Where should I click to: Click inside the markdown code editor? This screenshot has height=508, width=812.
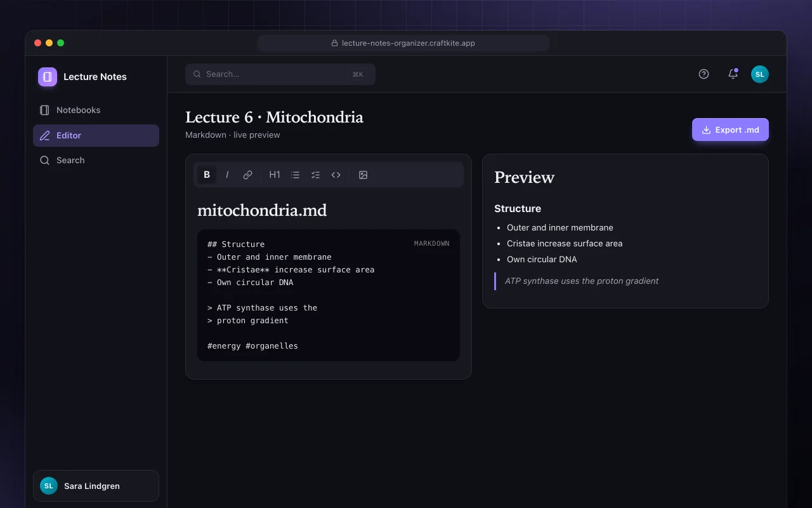(x=329, y=295)
